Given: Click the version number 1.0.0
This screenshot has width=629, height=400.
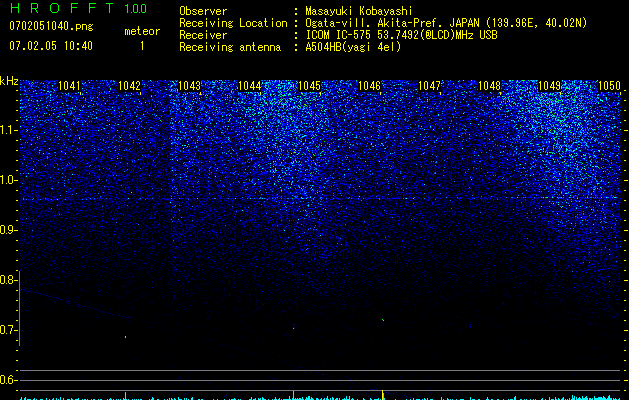Looking at the screenshot, I should [136, 8].
